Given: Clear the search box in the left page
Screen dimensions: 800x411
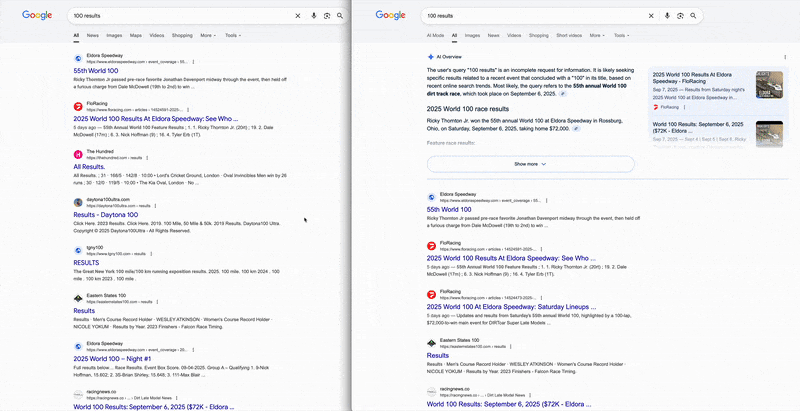Looking at the screenshot, I should (297, 16).
